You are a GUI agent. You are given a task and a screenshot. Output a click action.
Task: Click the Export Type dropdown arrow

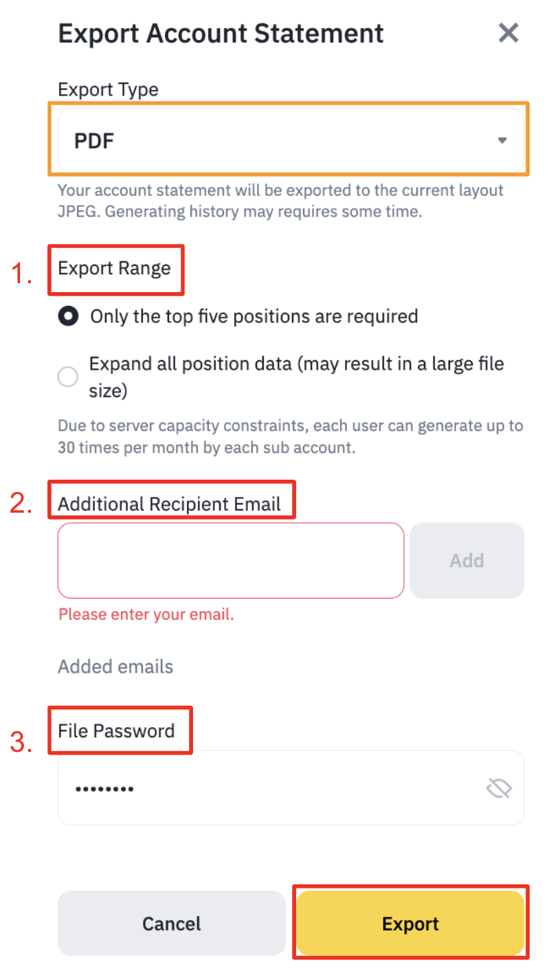click(502, 140)
